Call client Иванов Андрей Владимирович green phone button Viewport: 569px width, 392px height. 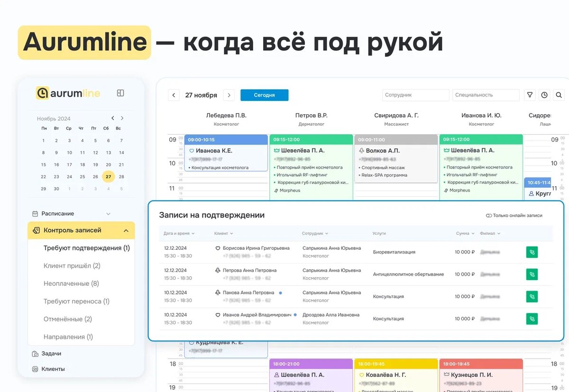tap(532, 319)
